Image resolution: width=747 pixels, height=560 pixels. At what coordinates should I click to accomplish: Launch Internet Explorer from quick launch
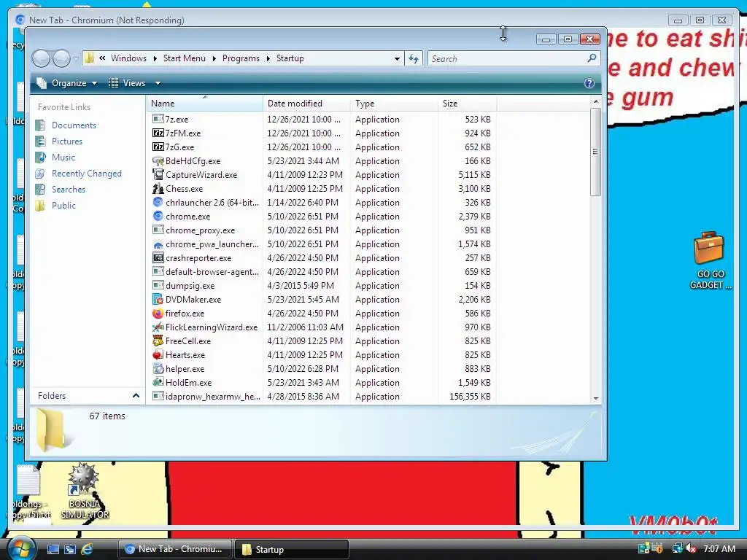[87, 549]
